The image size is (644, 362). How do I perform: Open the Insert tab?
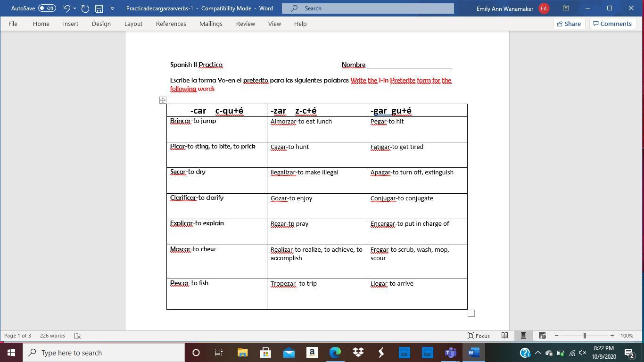click(x=71, y=24)
